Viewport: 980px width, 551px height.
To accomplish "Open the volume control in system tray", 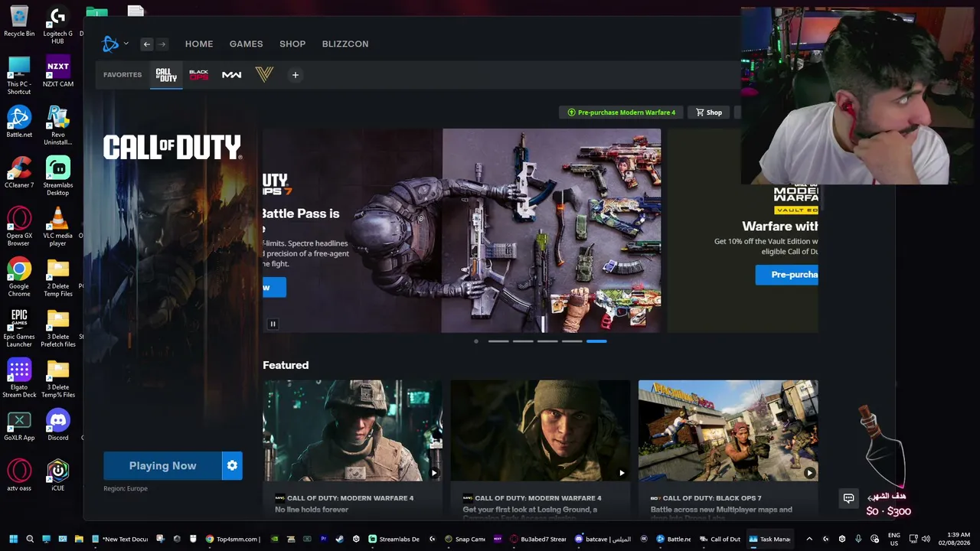I will (926, 539).
